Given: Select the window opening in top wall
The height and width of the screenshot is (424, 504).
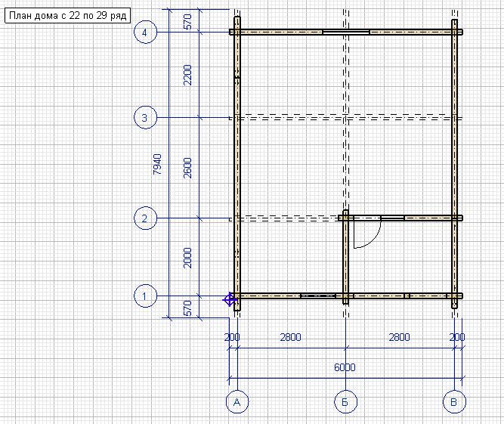Looking at the screenshot, I should [346, 32].
